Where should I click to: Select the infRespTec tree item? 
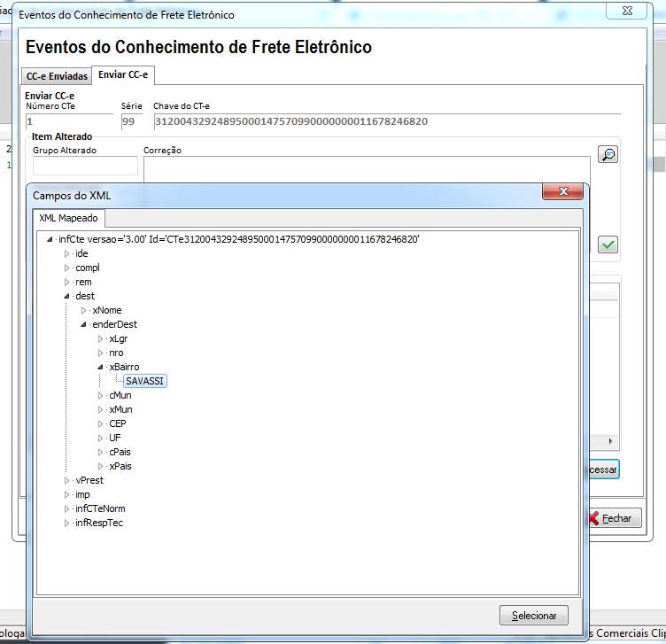coord(99,523)
